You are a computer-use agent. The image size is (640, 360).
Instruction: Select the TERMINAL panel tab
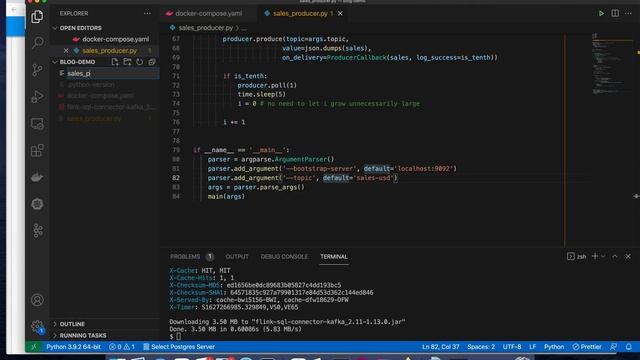tap(334, 257)
